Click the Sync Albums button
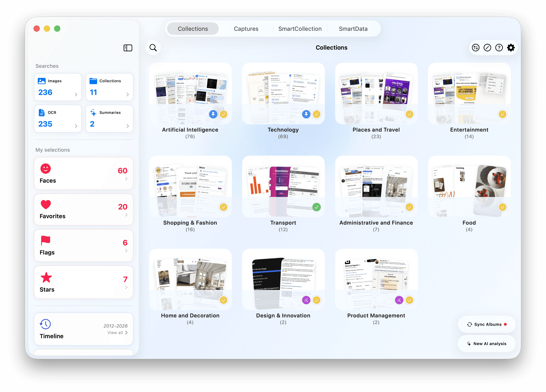The image size is (546, 392). click(x=487, y=324)
